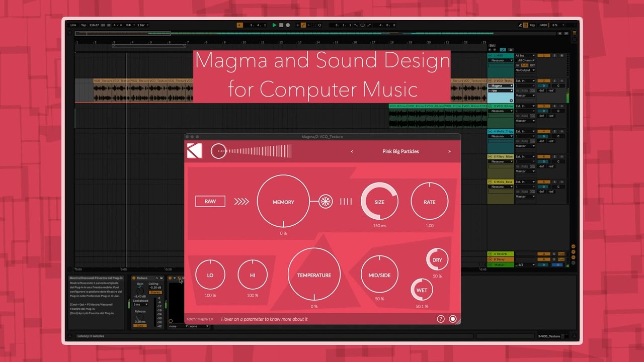Screen dimensions: 644x362
Task: Open the Magma help question-mark icon
Action: 441,319
